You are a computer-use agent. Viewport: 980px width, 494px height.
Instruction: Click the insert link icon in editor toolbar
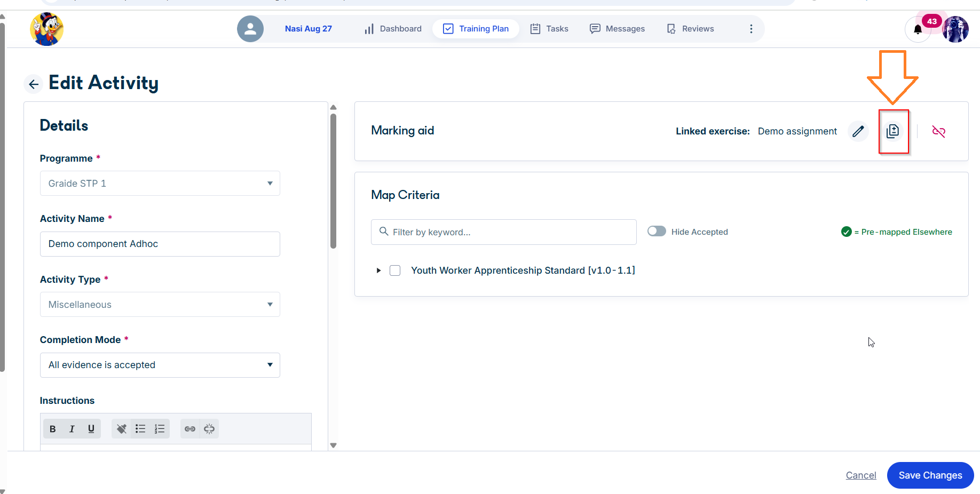pyautogui.click(x=190, y=429)
